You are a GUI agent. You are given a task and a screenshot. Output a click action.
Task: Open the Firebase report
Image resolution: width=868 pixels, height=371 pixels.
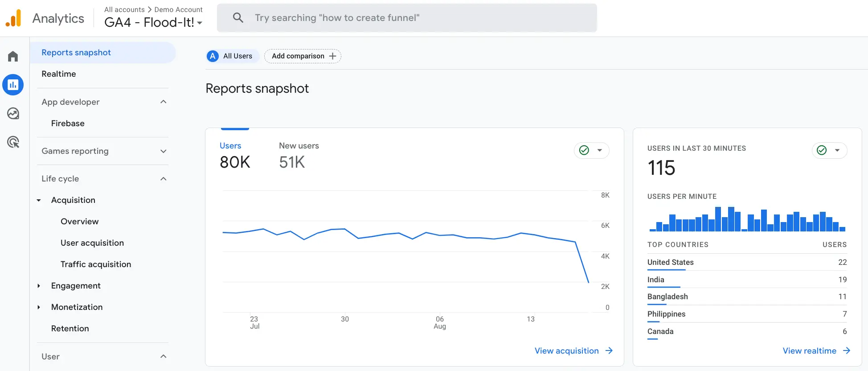tap(67, 123)
